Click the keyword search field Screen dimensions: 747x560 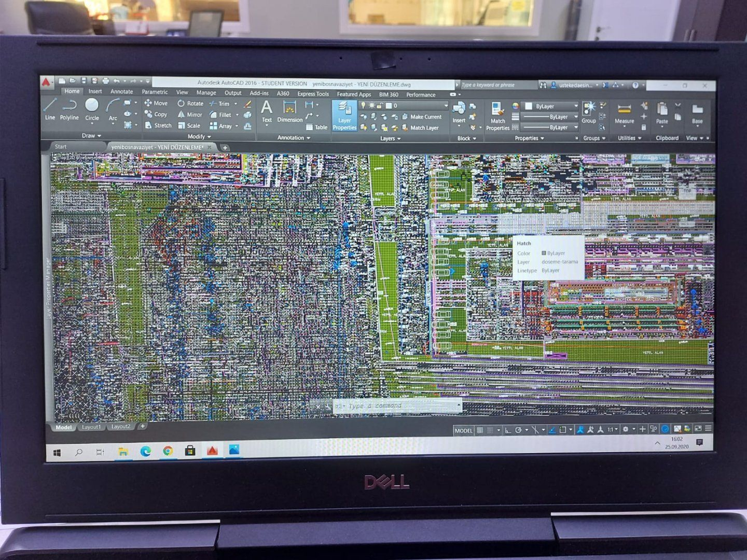tap(498, 85)
